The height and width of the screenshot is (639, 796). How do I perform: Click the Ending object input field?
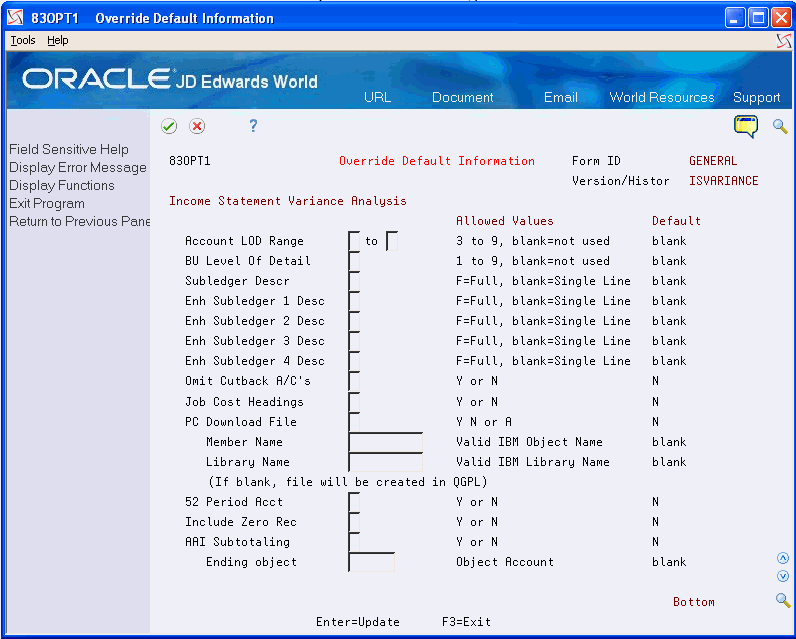point(372,562)
